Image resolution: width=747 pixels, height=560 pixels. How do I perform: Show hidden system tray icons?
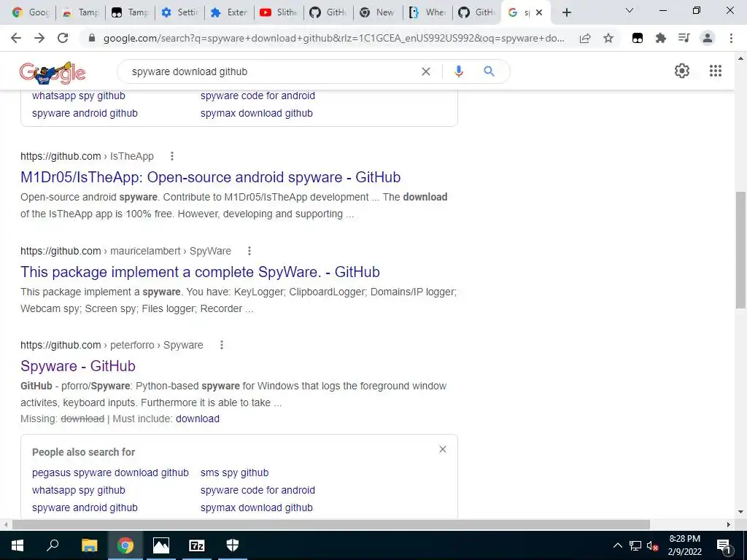(x=617, y=545)
